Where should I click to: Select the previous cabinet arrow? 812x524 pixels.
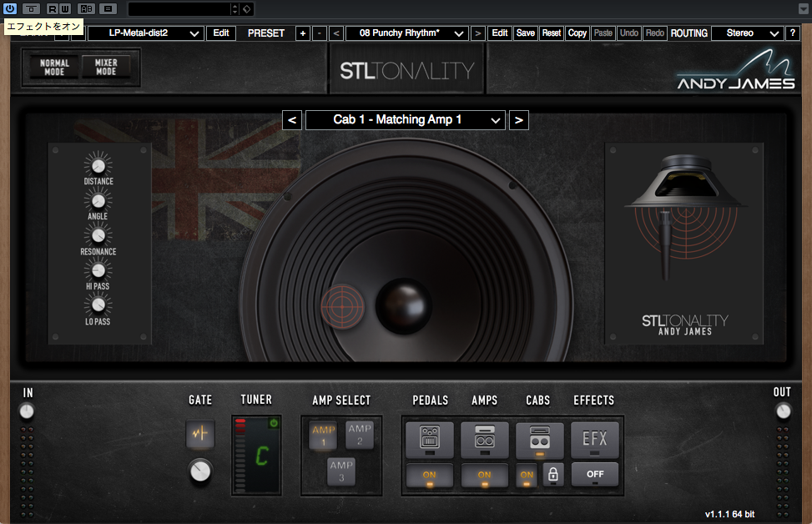click(292, 120)
